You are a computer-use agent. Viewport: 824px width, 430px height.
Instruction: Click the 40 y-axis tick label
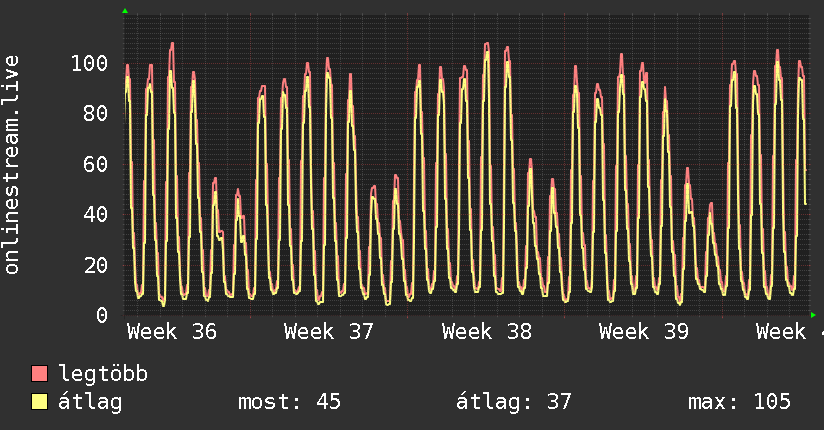tap(96, 214)
